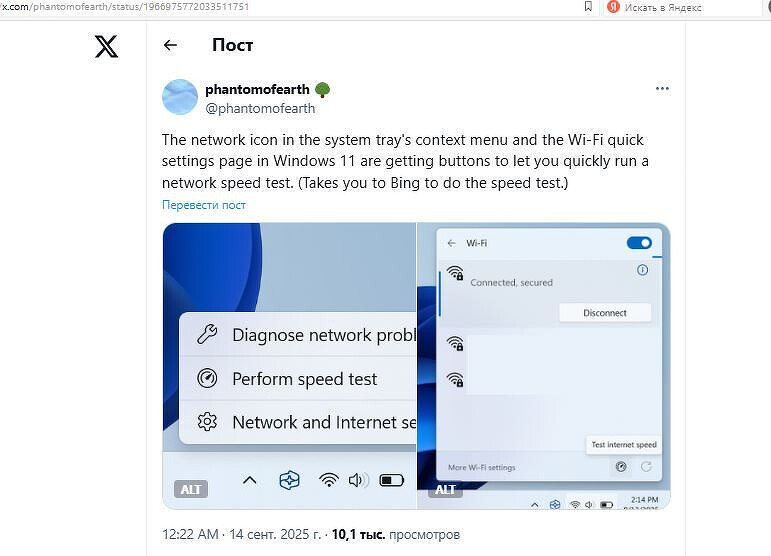Viewport: 771px width, 556px height.
Task: Click the Wi-Fi list refresh icon
Action: point(646,467)
